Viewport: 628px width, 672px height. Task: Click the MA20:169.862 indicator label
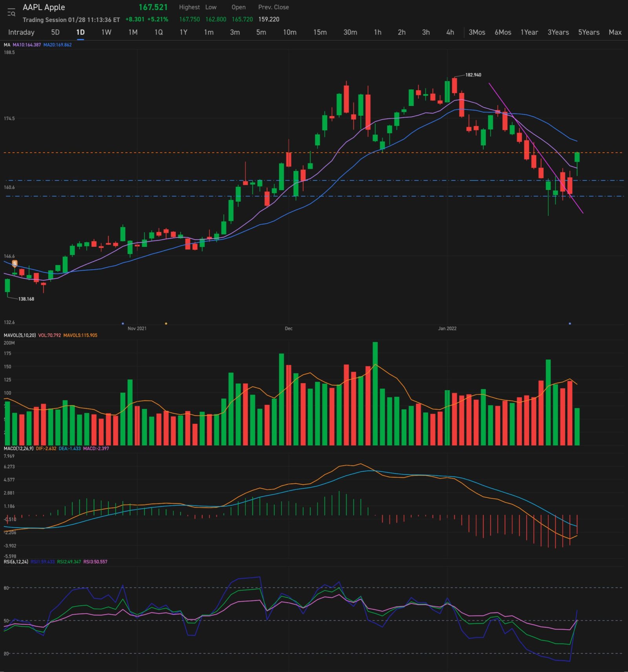57,45
